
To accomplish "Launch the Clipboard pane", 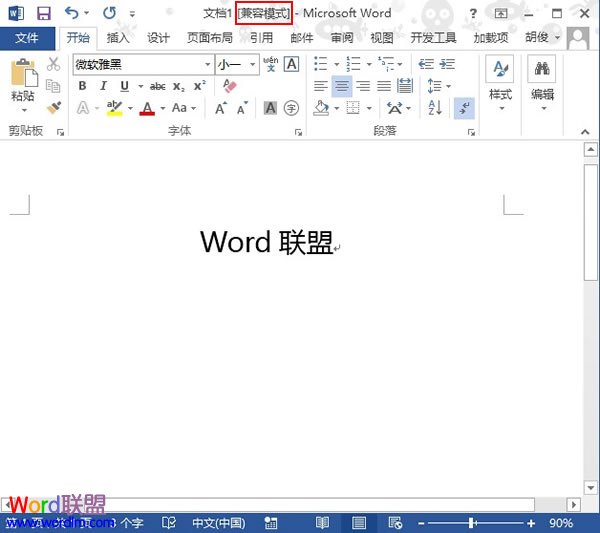I will [x=60, y=132].
